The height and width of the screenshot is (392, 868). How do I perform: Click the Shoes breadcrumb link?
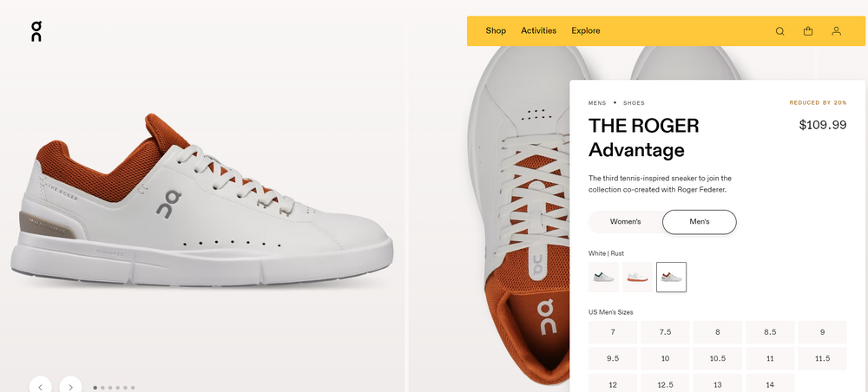click(634, 103)
